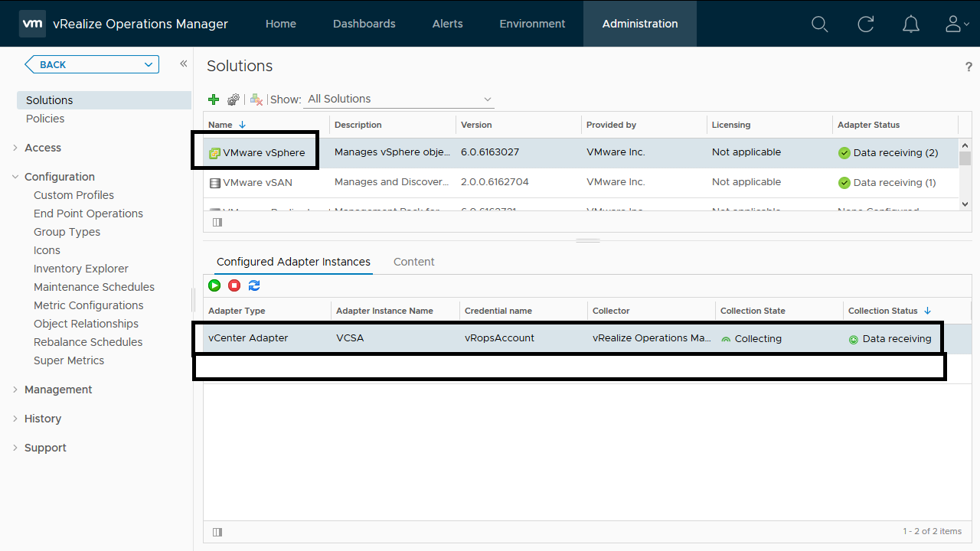Image resolution: width=980 pixels, height=551 pixels.
Task: Open search using the magnifier icon
Action: tap(819, 24)
